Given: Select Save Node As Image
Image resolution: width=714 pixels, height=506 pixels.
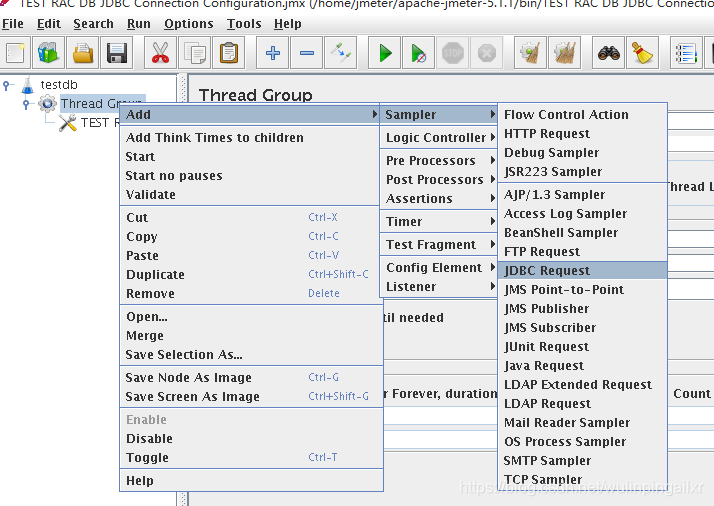Looking at the screenshot, I should coord(251,378).
